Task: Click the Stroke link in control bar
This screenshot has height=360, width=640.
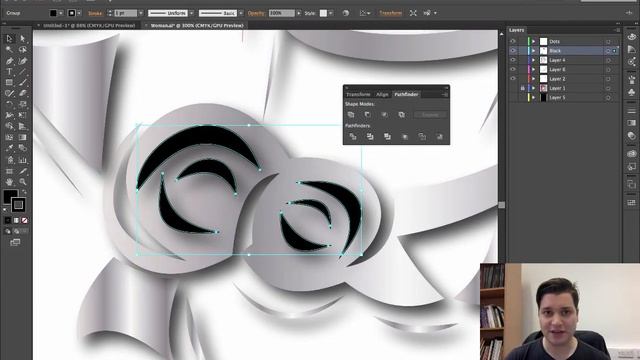Action: click(x=95, y=13)
